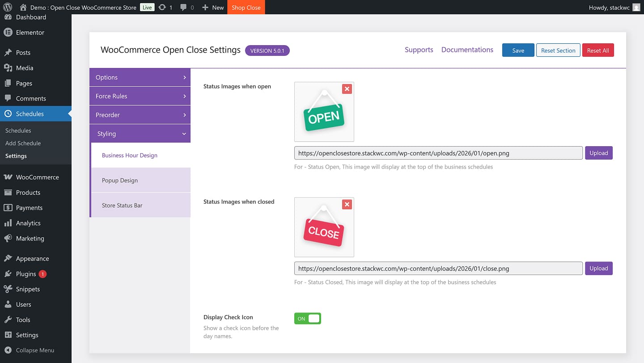The width and height of the screenshot is (644, 363).
Task: Remove the close status image
Action: [347, 204]
